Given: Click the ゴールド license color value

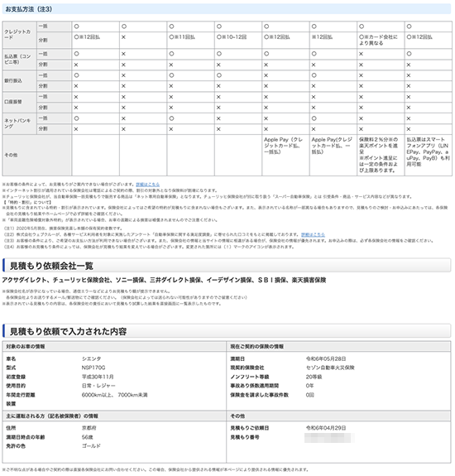Looking at the screenshot, I should point(91,446).
